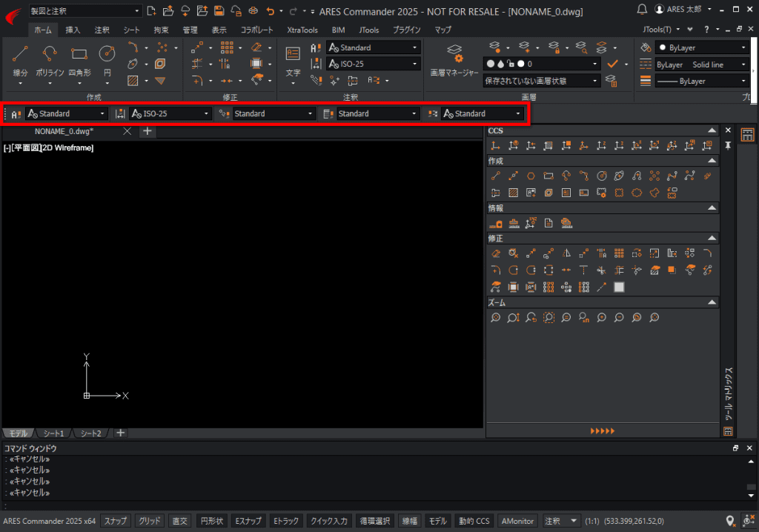Collapse the CCS panel section

[712, 131]
